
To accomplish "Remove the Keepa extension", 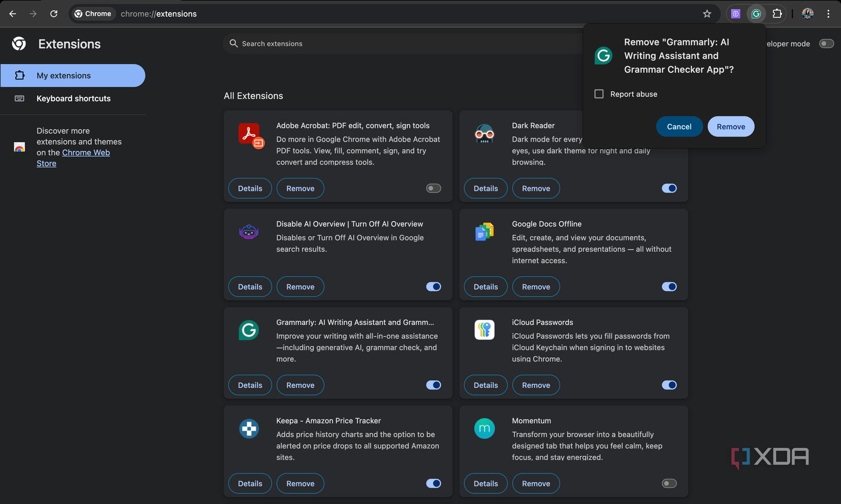I will tap(300, 484).
